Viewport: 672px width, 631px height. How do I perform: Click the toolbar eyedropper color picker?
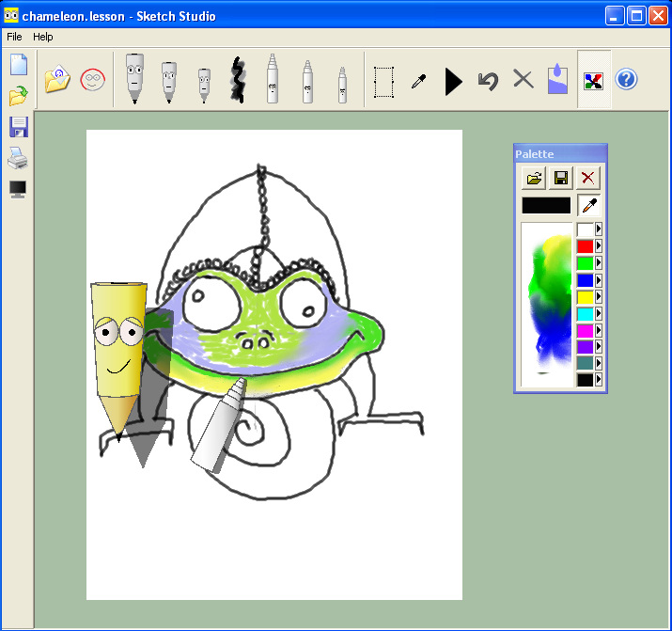click(x=418, y=81)
